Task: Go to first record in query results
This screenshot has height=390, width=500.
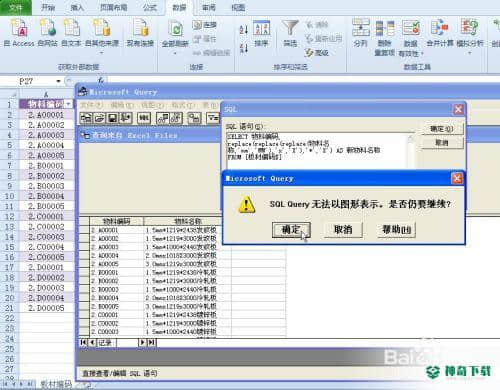Action: pyautogui.click(x=84, y=342)
